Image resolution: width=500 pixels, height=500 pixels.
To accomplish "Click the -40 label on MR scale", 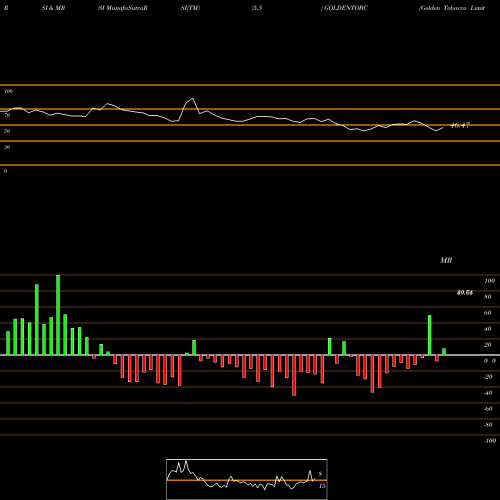I will (x=488, y=393).
